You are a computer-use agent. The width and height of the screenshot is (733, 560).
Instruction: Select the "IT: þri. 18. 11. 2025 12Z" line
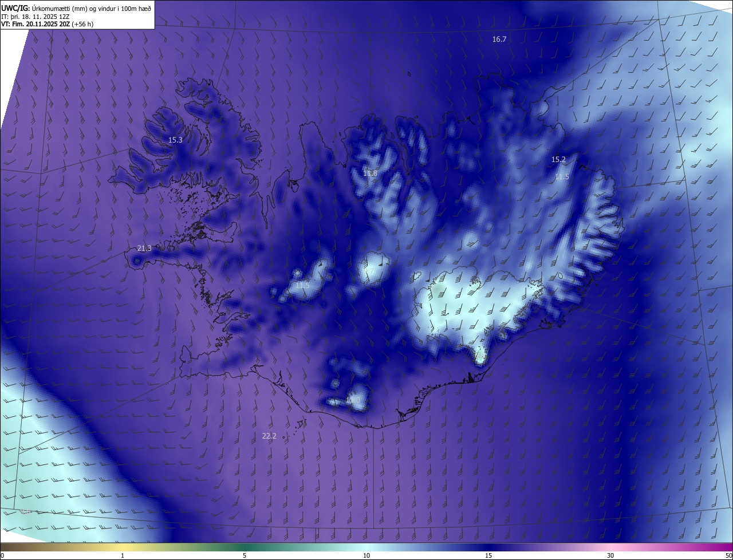click(36, 17)
